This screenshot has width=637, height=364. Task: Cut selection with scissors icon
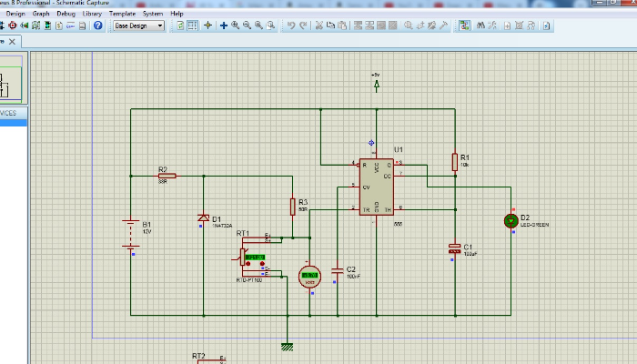click(x=318, y=25)
